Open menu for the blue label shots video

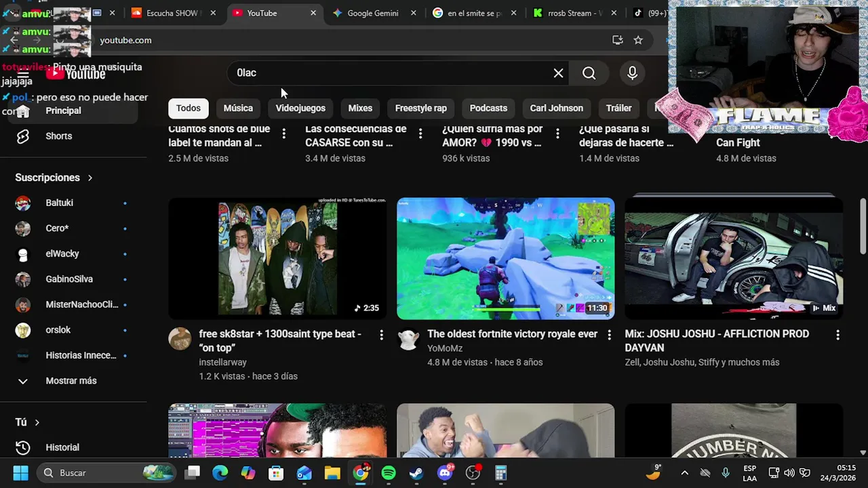(283, 134)
